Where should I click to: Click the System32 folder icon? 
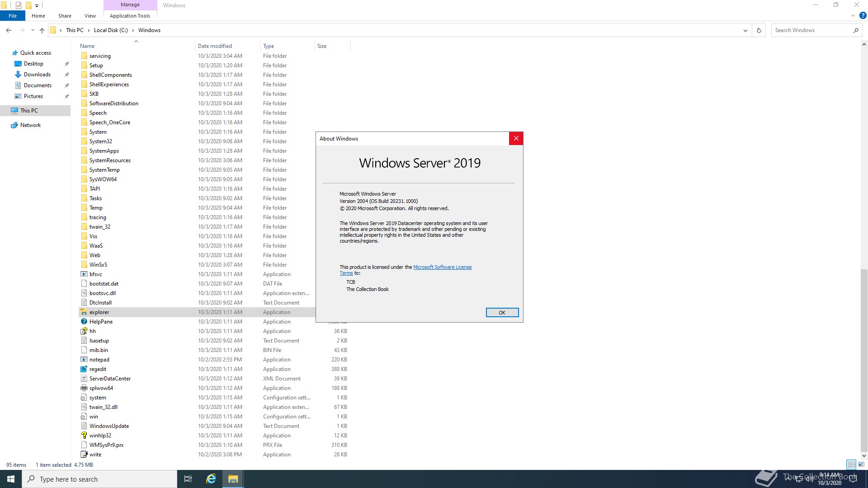(84, 141)
